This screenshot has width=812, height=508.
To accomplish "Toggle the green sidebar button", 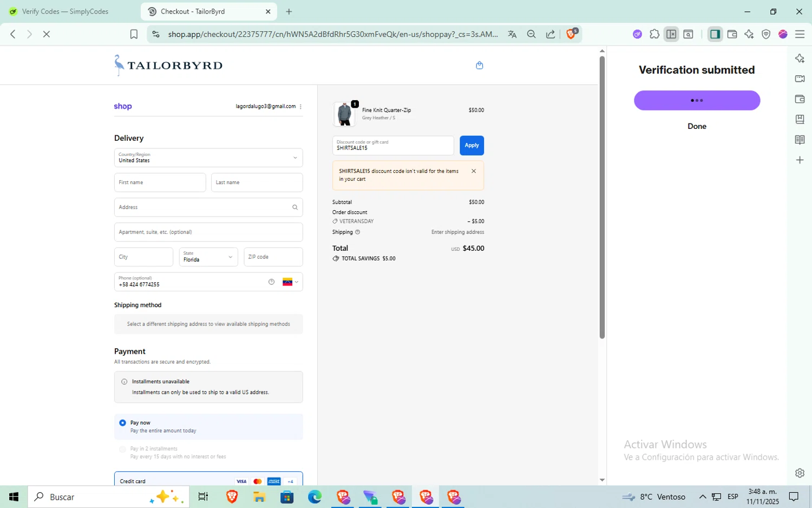I will [715, 34].
